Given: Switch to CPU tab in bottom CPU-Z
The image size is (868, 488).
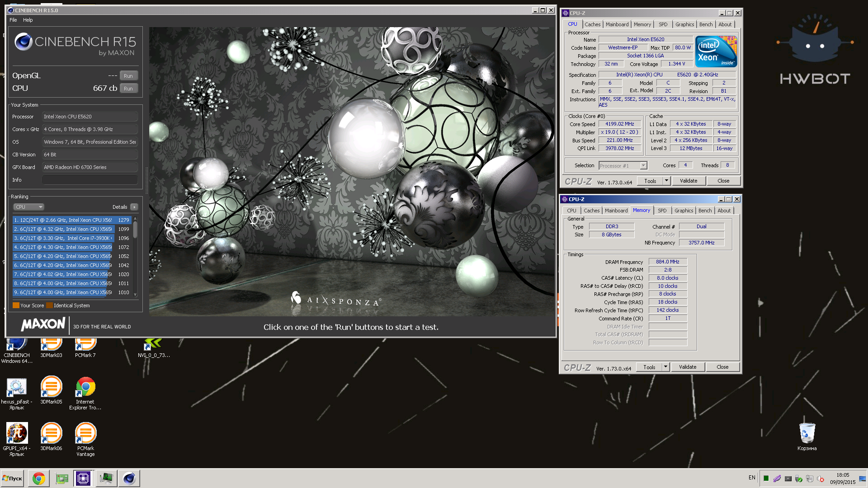Looking at the screenshot, I should click(571, 211).
